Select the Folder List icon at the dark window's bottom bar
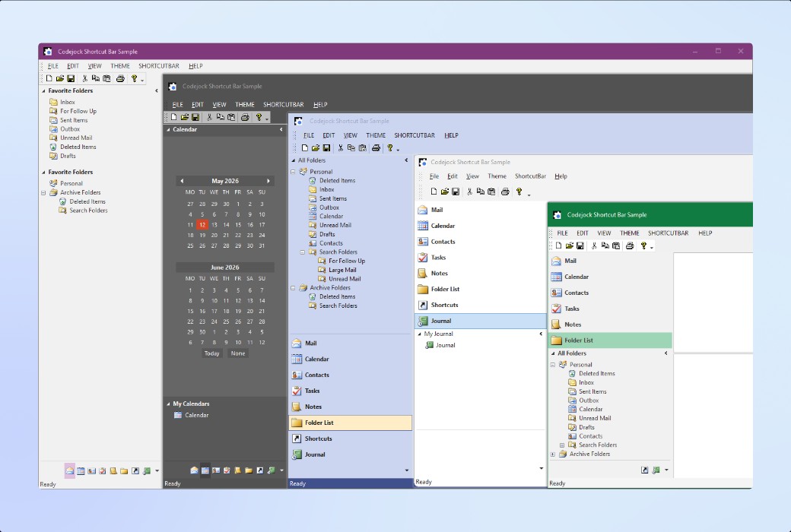The width and height of the screenshot is (791, 532). [x=249, y=470]
